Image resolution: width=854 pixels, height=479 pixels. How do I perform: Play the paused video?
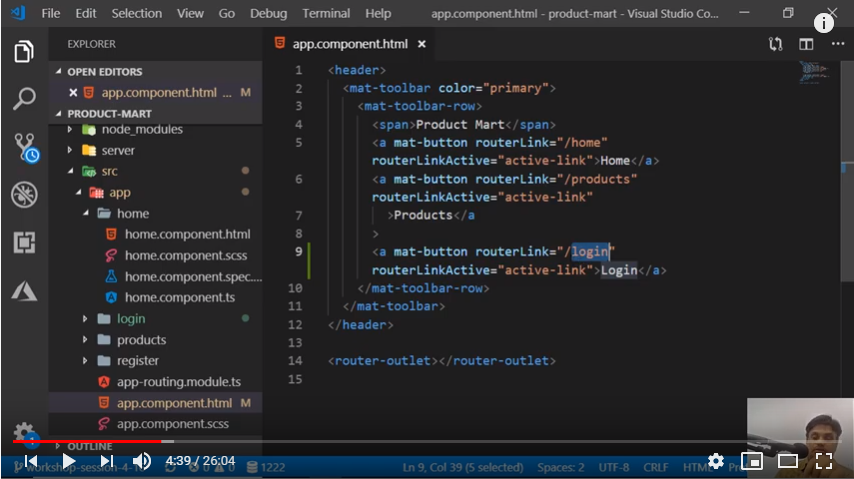(68, 461)
